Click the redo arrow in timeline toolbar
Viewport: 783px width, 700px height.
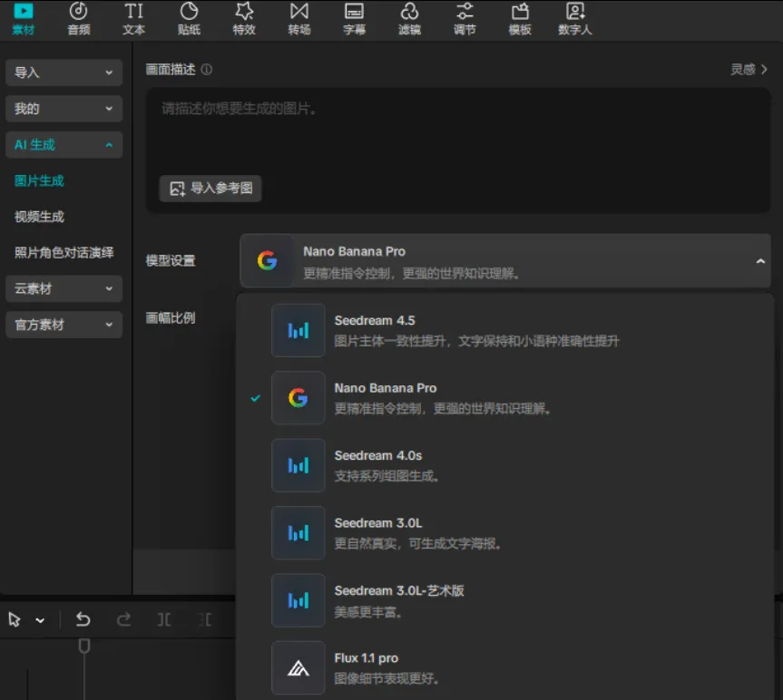point(123,619)
